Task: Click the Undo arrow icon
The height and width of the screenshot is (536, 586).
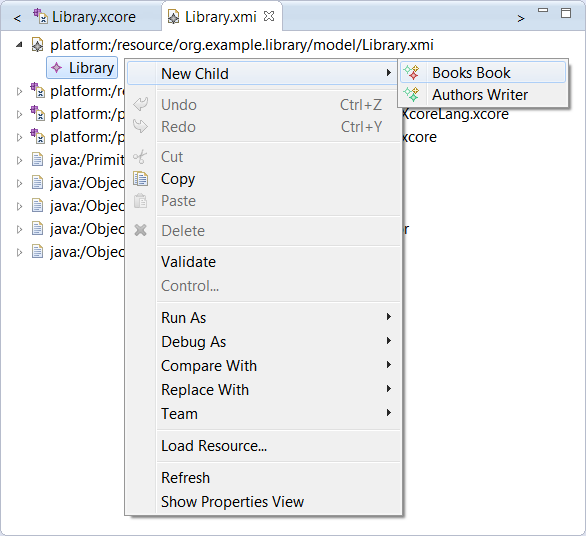Action: click(x=141, y=104)
